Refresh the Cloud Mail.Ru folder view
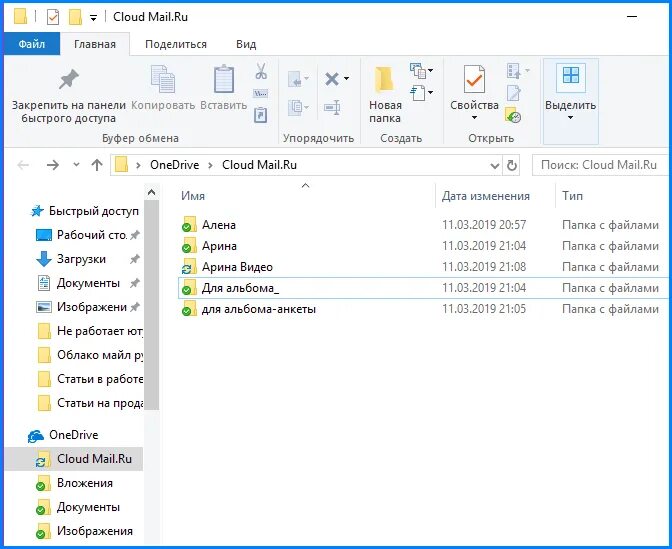Screen dimensions: 672x549 [x=512, y=165]
